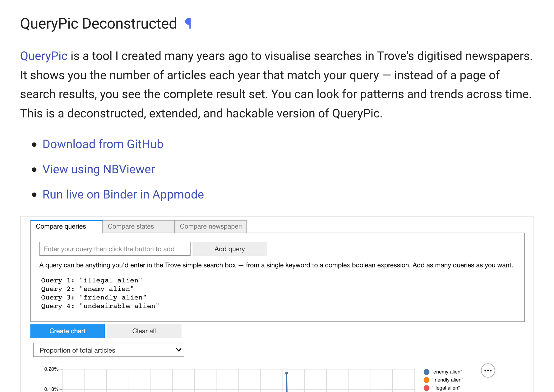Click the Query 2: "enemy alien" line
This screenshot has width=554, height=392.
coord(87,289)
